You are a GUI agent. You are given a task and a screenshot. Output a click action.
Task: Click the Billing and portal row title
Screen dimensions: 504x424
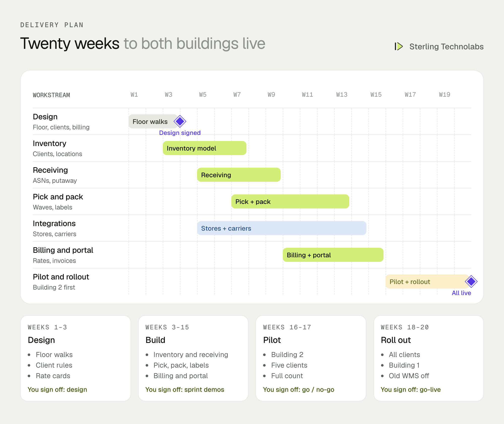(x=63, y=250)
